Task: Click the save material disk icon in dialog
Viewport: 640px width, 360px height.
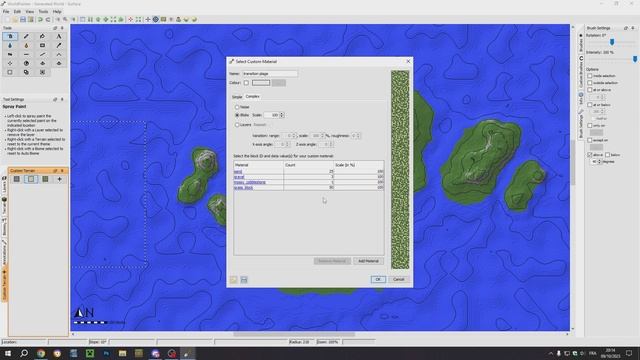Action: tap(244, 280)
